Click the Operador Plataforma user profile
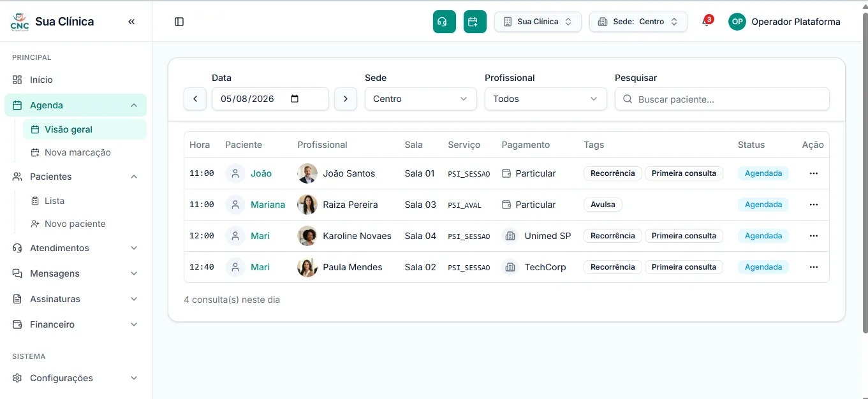The image size is (868, 399). coord(784,22)
